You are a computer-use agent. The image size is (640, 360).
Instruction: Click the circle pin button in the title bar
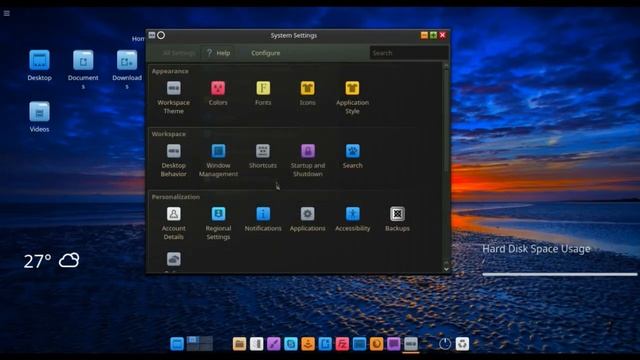click(x=161, y=35)
